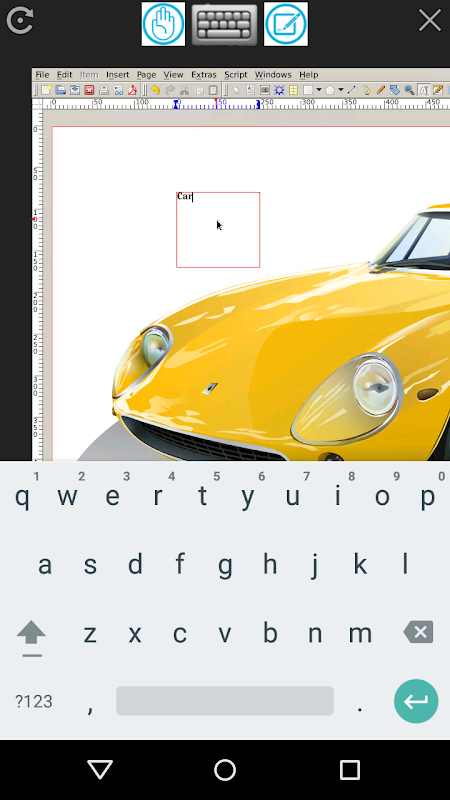Click the Save as PDF icon
This screenshot has width=450, height=800.
[x=133, y=90]
